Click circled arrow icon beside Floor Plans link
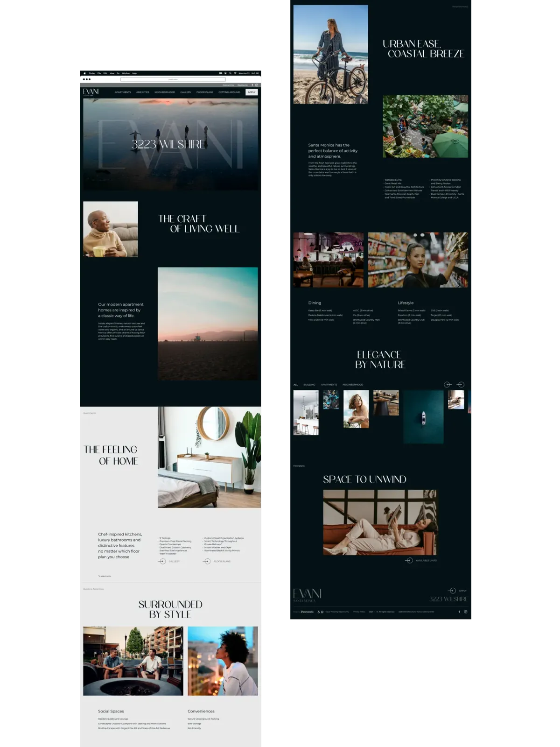This screenshot has width=560, height=747. pyautogui.click(x=207, y=561)
